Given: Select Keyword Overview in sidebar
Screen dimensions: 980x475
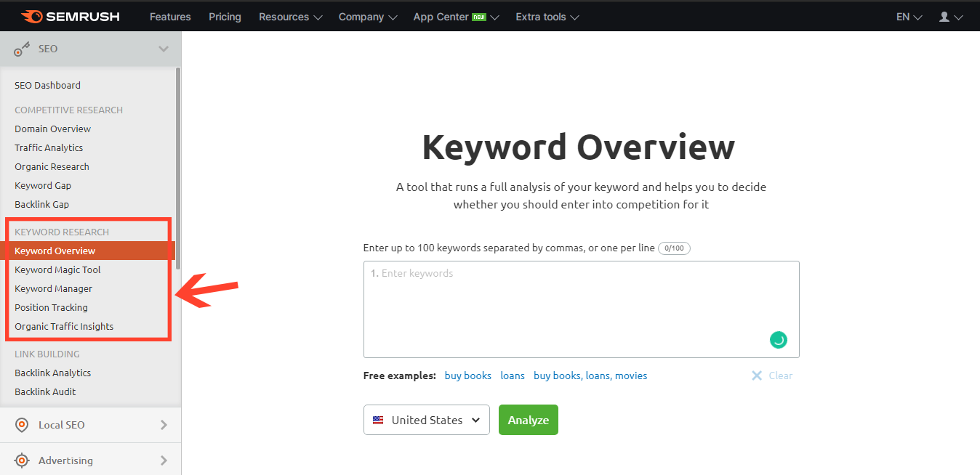Looking at the screenshot, I should [87, 251].
